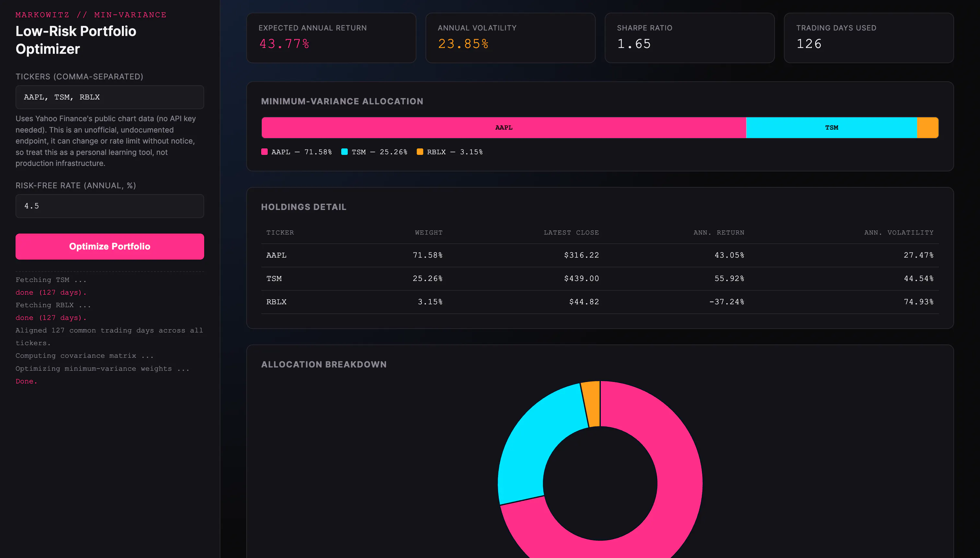The width and height of the screenshot is (980, 558).
Task: Click the annual volatility value 23.85%
Action: (463, 44)
